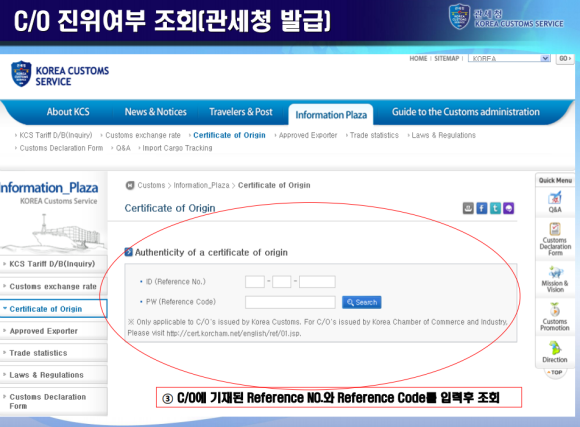The height and width of the screenshot is (427, 580).
Task: Click the Search button
Action: (x=362, y=302)
